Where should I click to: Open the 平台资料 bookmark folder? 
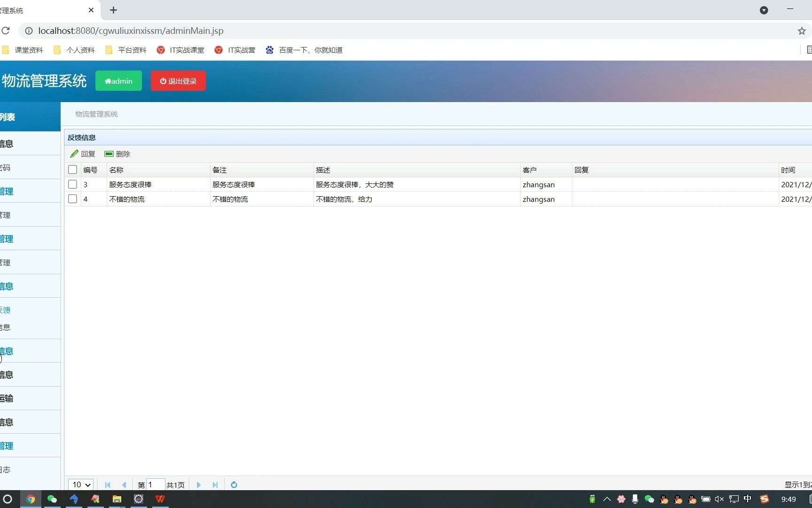pyautogui.click(x=126, y=50)
